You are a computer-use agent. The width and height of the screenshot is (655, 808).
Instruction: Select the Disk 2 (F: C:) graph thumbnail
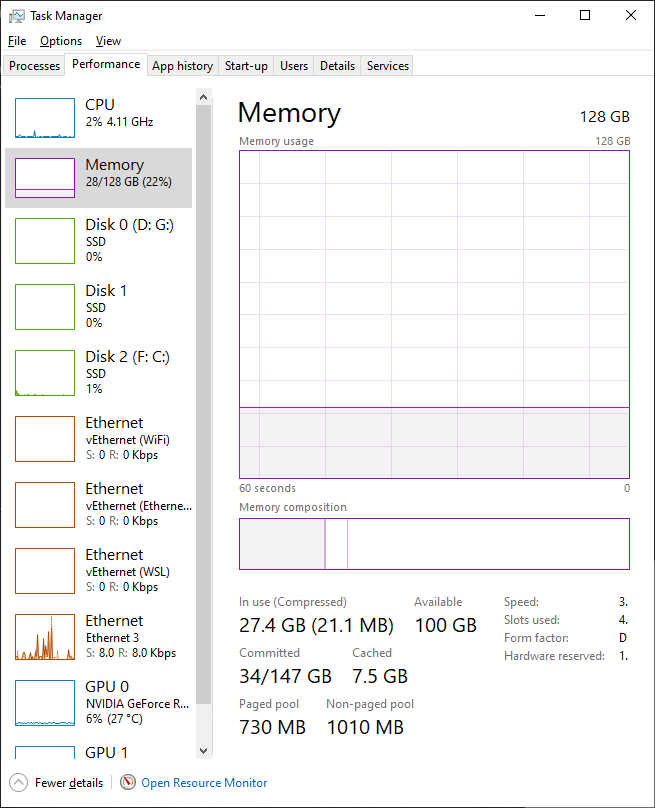(45, 373)
